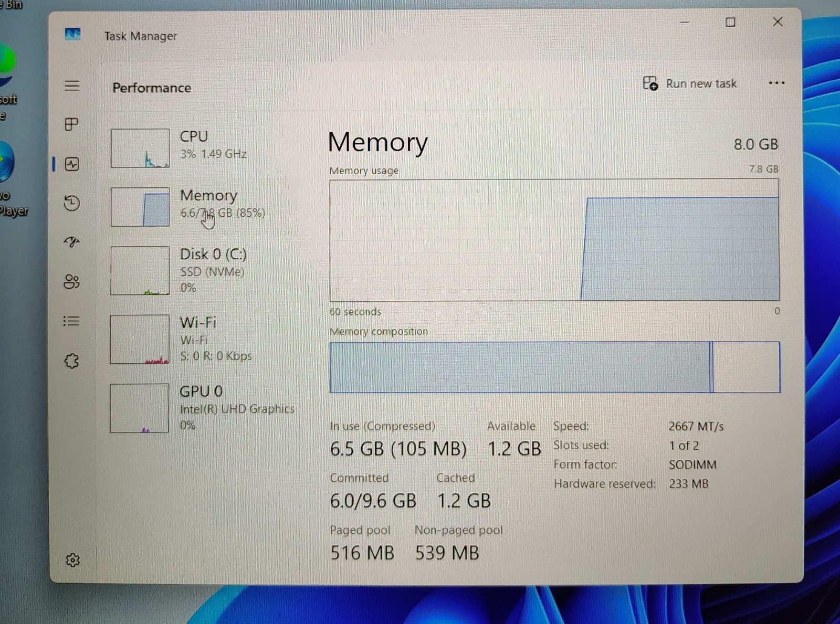Open the Services page icon

[72, 361]
